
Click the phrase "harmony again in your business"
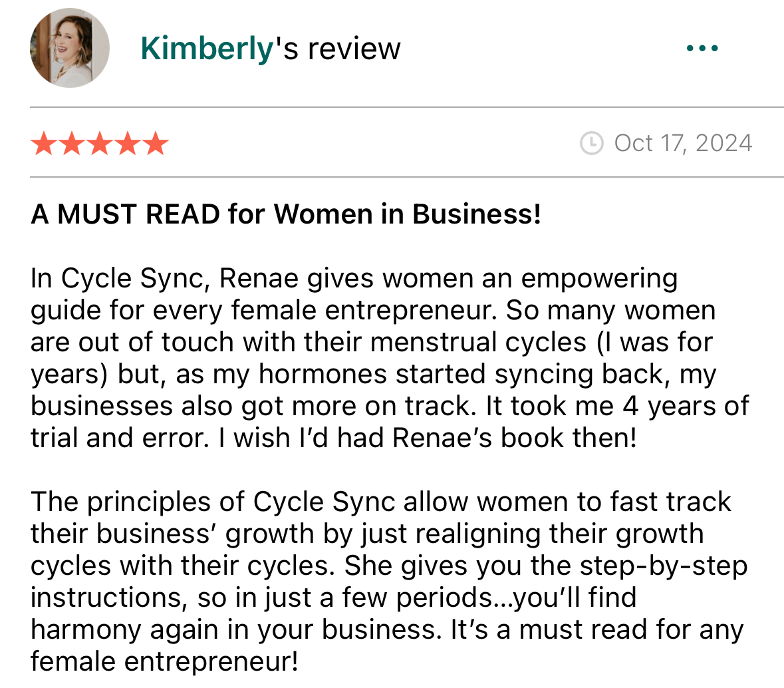pyautogui.click(x=236, y=629)
